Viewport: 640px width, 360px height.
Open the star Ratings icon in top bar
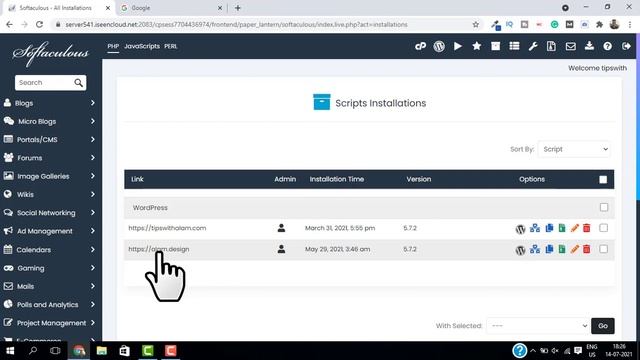[476, 46]
